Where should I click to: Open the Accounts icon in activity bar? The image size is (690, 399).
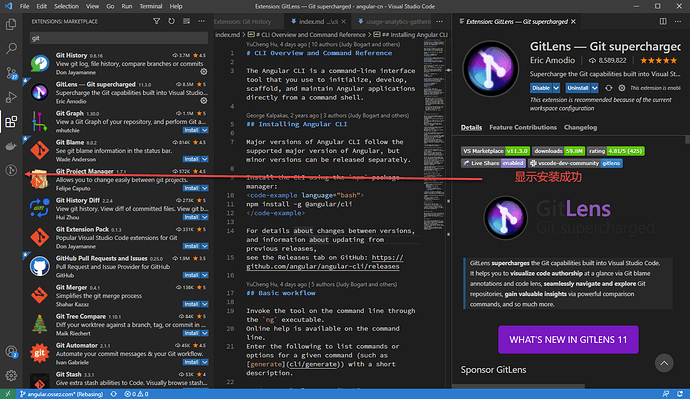click(x=11, y=351)
